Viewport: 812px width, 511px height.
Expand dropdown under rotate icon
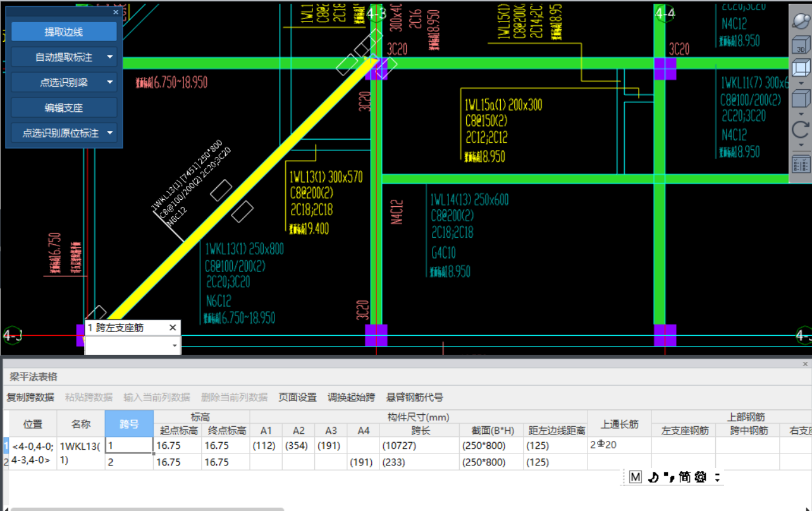tap(801, 145)
